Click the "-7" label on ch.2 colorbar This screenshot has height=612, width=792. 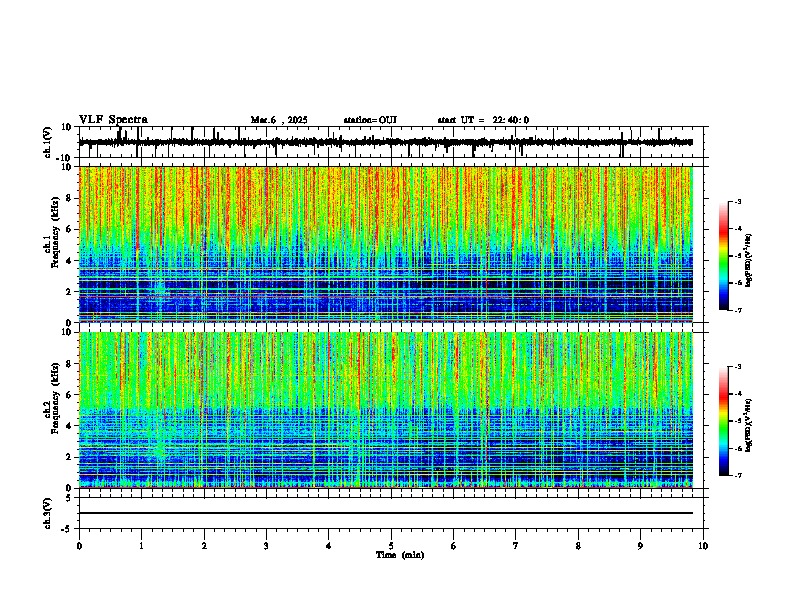click(738, 476)
